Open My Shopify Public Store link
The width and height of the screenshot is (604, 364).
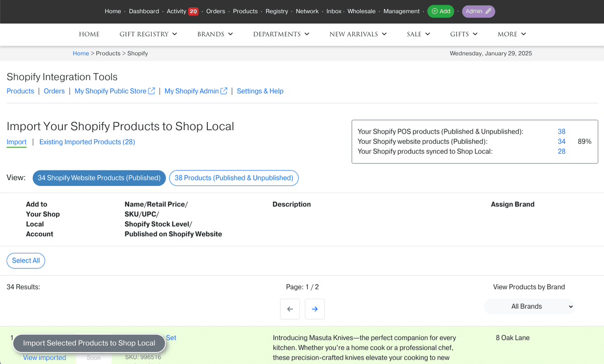110,91
